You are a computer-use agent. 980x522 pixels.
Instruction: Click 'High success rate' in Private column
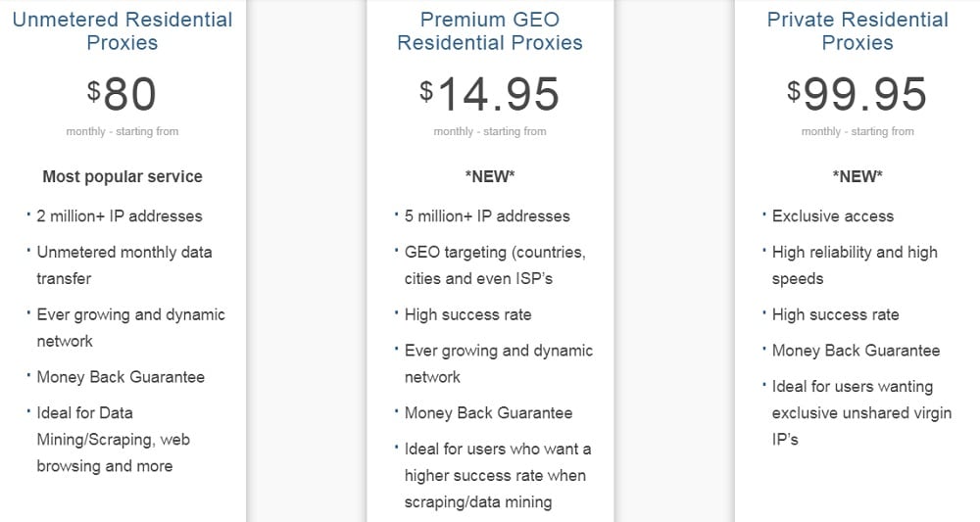[836, 314]
